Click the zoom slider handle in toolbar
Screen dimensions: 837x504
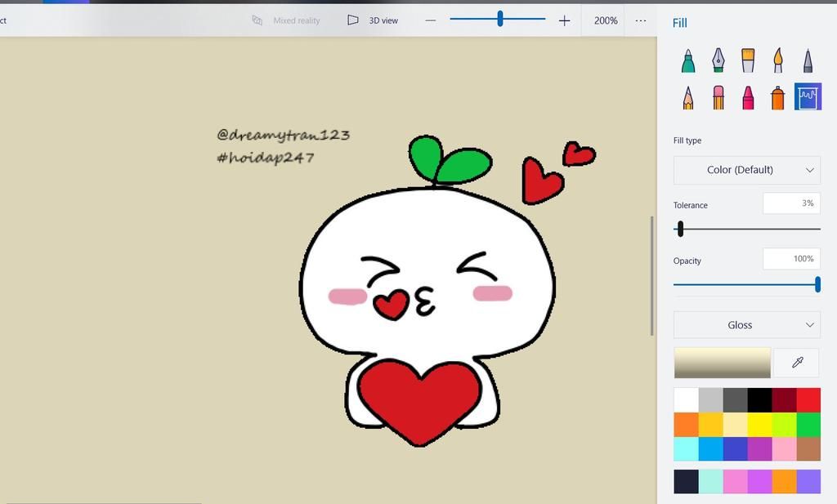tap(499, 19)
